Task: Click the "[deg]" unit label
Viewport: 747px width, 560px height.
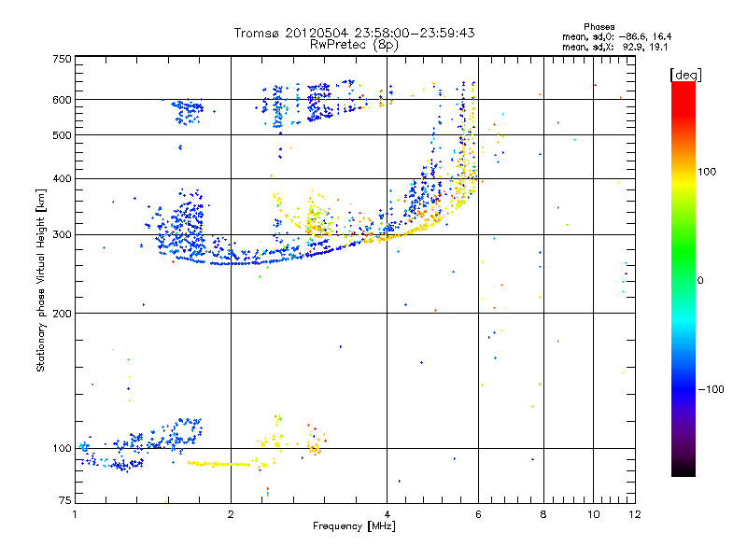Action: pyautogui.click(x=685, y=75)
